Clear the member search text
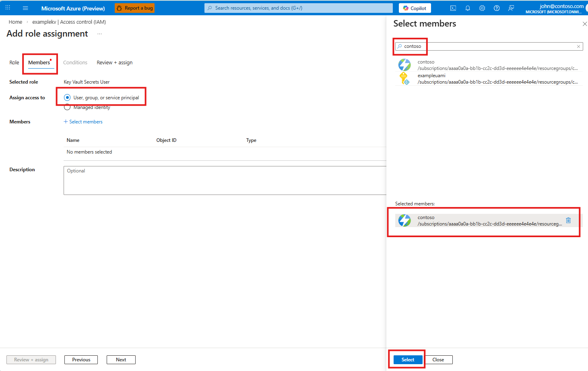Screen dimensions: 588x371 (578, 47)
